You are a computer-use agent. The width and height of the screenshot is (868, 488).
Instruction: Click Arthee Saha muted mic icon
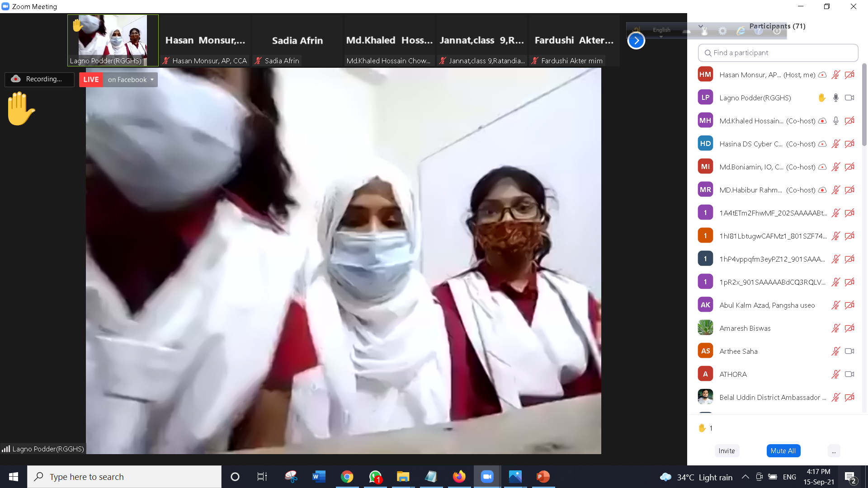[835, 352]
